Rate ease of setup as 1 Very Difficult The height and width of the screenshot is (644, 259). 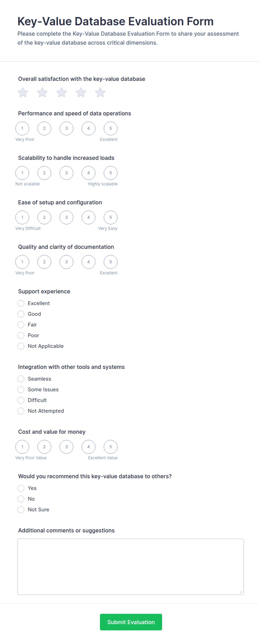(x=22, y=218)
